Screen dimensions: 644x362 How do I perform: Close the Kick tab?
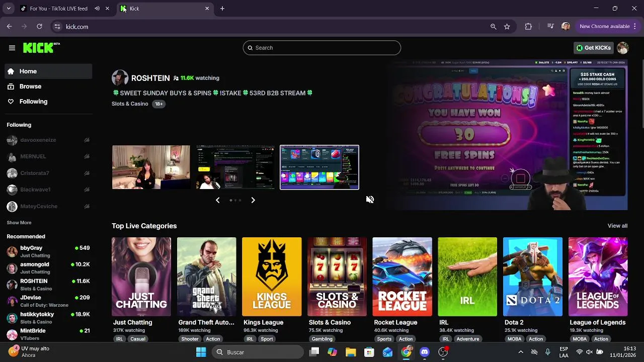click(207, 9)
